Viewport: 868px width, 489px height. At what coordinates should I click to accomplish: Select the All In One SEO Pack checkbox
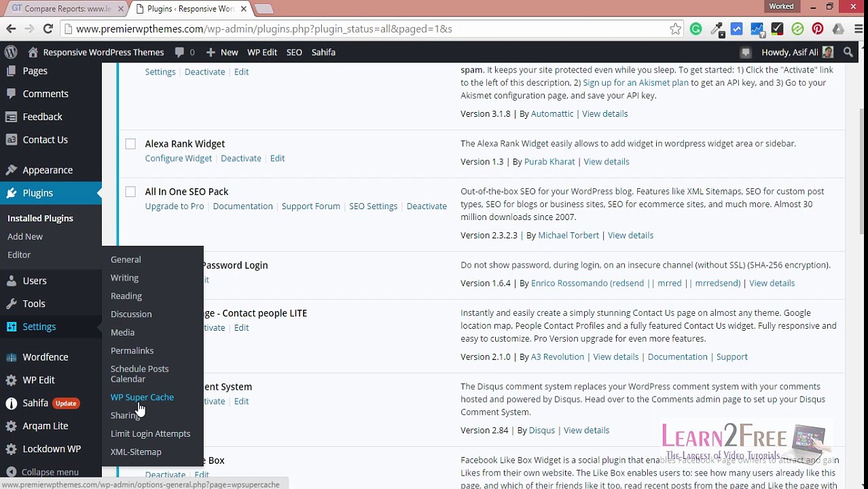130,192
